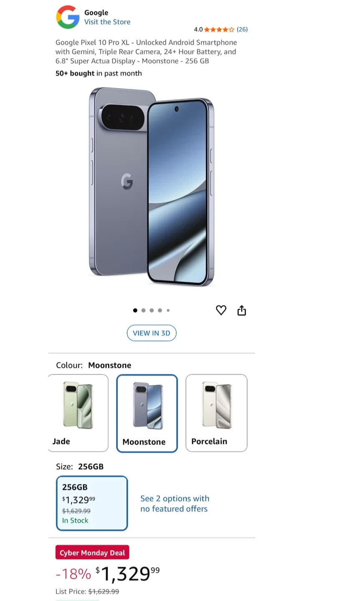
Task: Click the Cyber Monday Deal badge
Action: tap(92, 553)
